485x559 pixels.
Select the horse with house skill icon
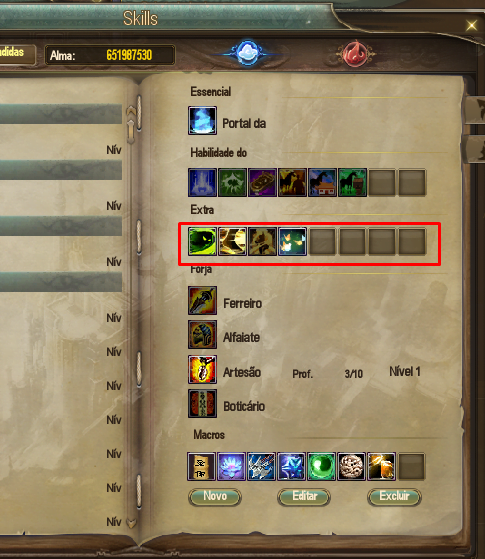click(322, 183)
